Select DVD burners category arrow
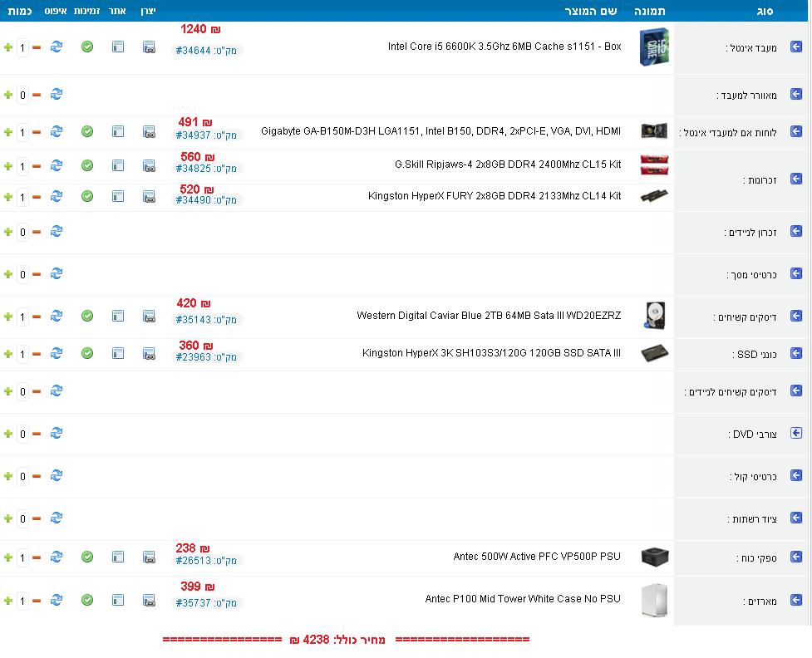 (x=796, y=433)
